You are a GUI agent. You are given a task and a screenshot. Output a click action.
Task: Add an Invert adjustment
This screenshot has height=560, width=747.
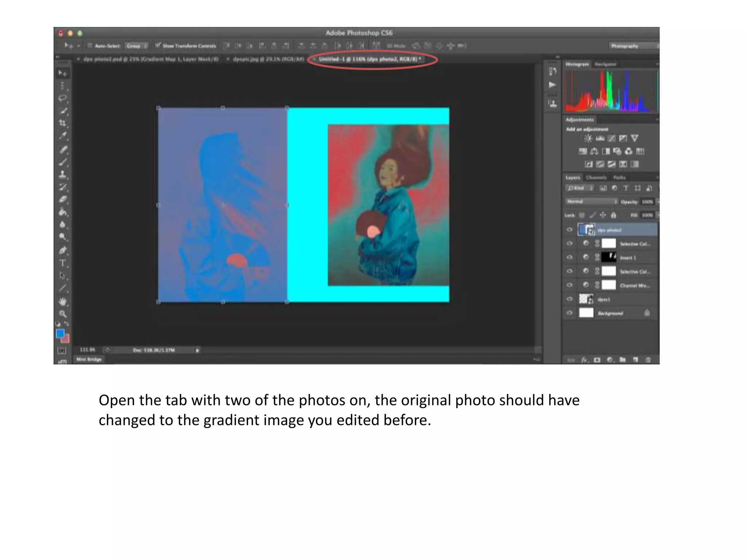588,164
